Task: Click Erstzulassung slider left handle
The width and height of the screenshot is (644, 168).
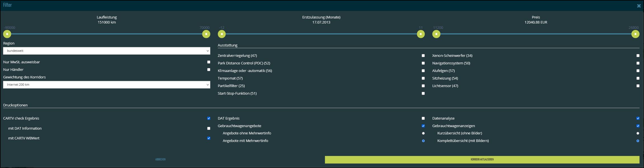Action: pyautogui.click(x=222, y=34)
